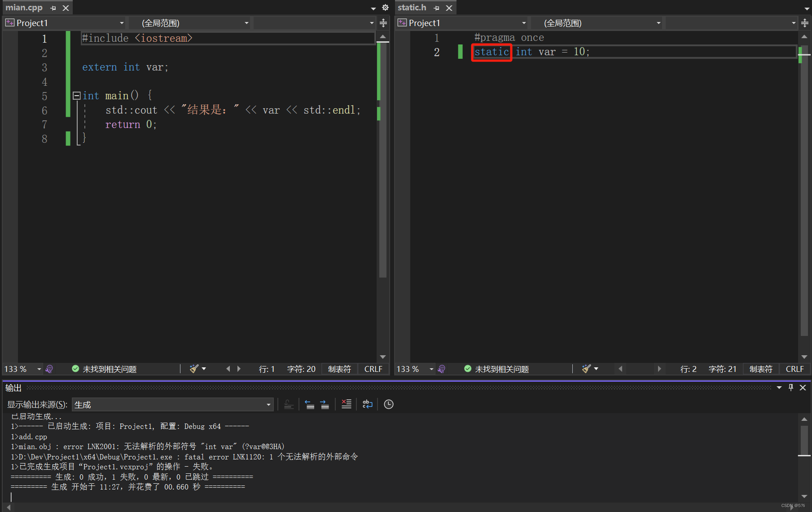Open Project1 dropdown in static.h editor
The width and height of the screenshot is (812, 512).
pos(462,23)
